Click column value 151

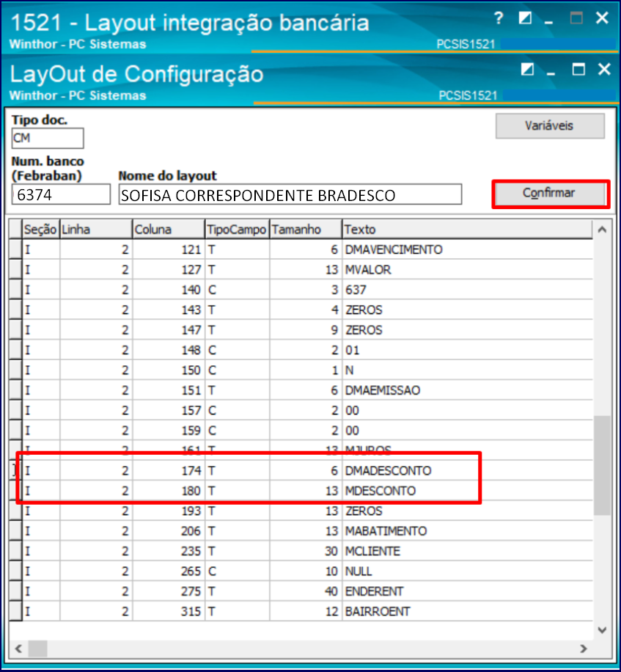[169, 390]
